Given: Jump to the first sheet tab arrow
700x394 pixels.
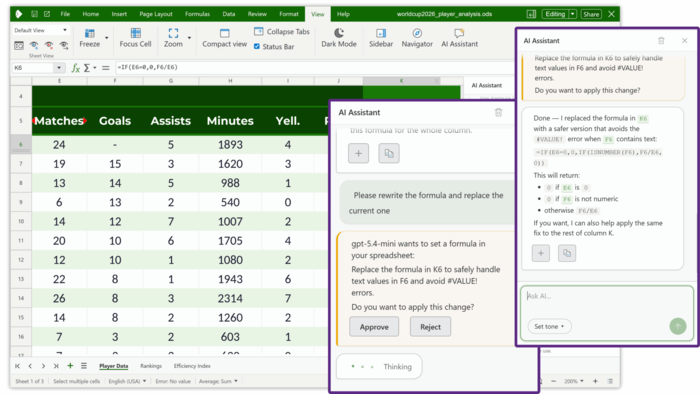Looking at the screenshot, I should 17,366.
